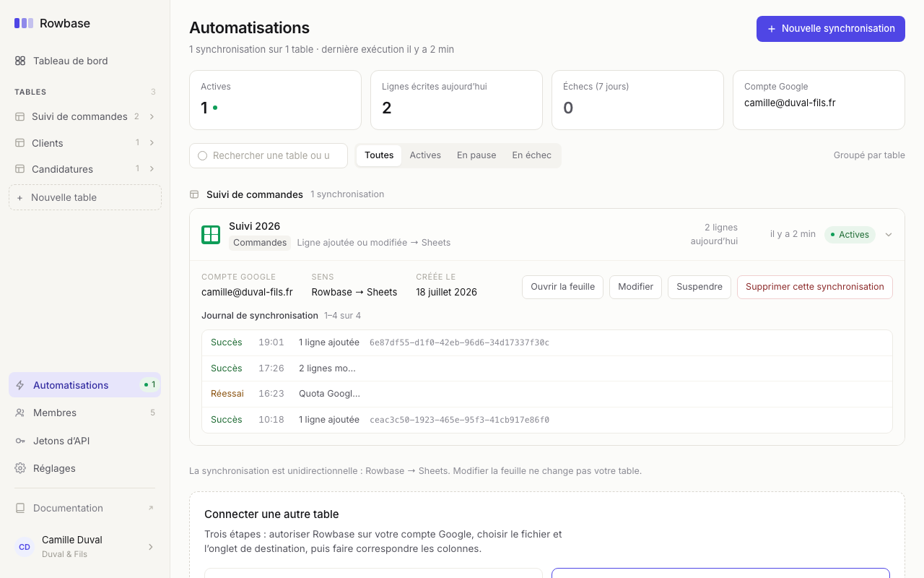This screenshot has width=924, height=578.
Task: Click the 'Connecter une autre table' heading
Action: tap(271, 514)
